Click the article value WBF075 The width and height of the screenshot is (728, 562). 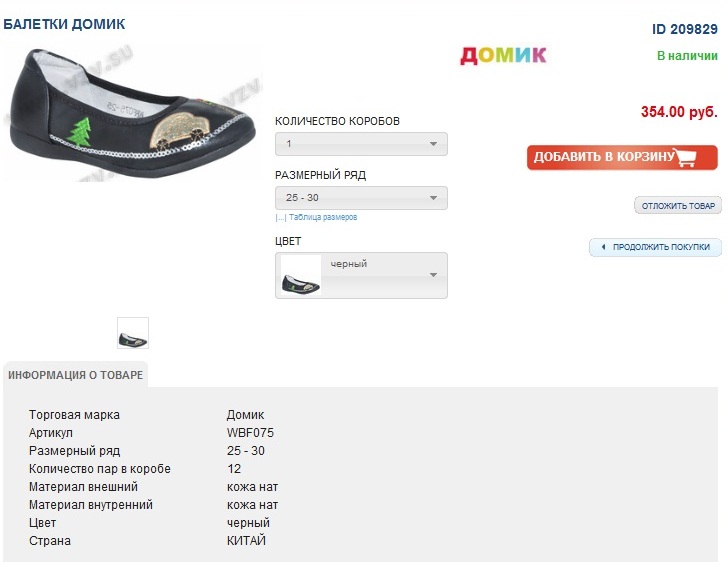250,433
